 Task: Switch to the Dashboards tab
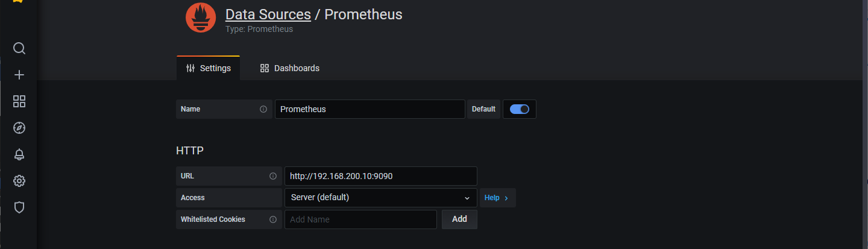click(289, 68)
